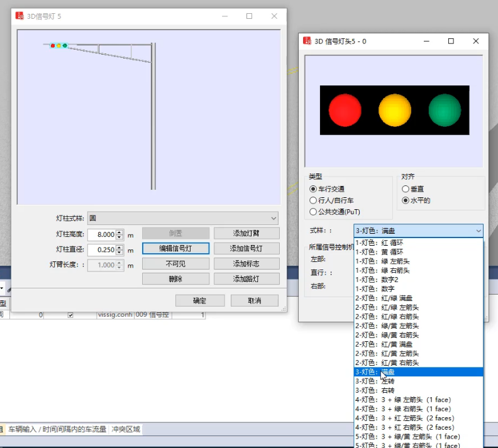Select '4-灯色: 3 + 绿 右箭头 (1 face)'
This screenshot has width=498, height=448.
click(418, 408)
